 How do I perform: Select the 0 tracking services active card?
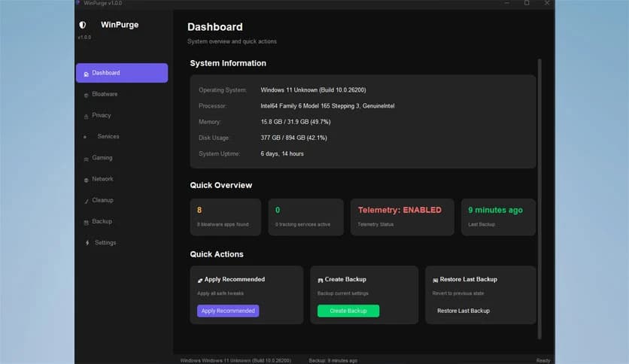point(305,217)
